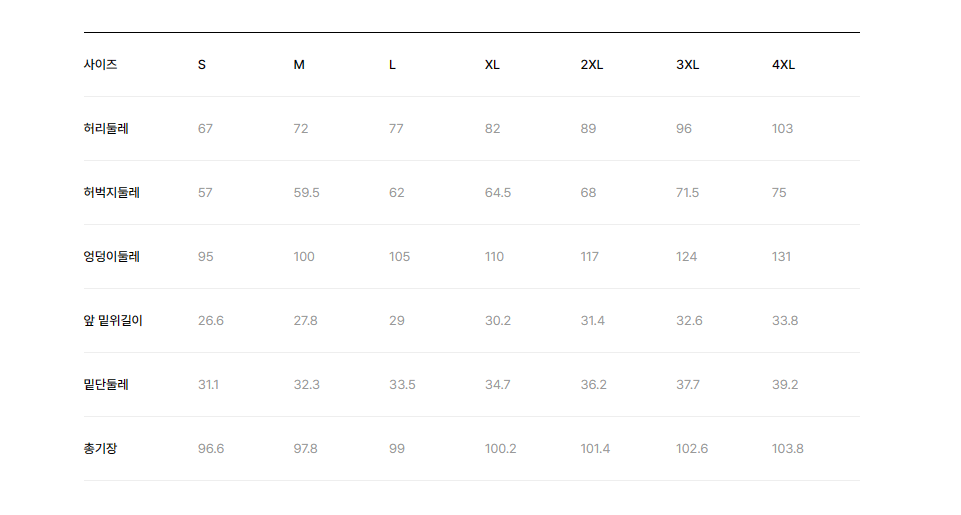This screenshot has width=961, height=515.
Task: Click the 허벅지둘레 row label
Action: [112, 193]
